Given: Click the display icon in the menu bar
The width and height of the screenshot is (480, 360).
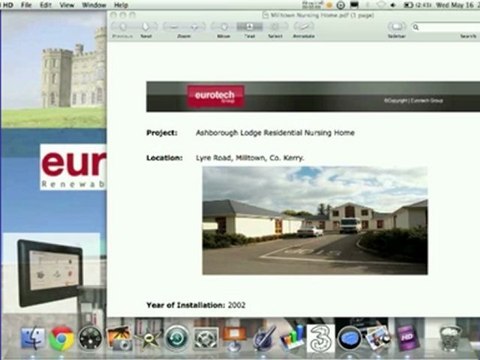Looking at the screenshot, I should 354,5.
